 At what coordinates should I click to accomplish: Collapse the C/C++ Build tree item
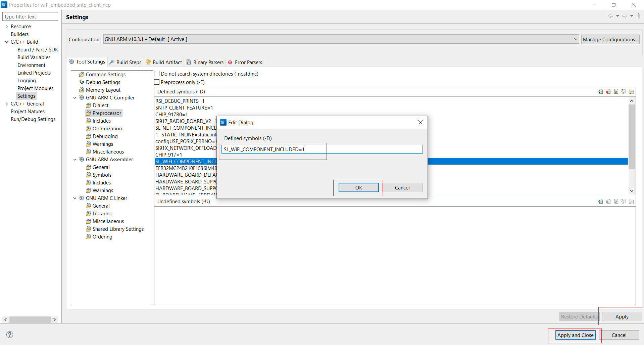6,42
